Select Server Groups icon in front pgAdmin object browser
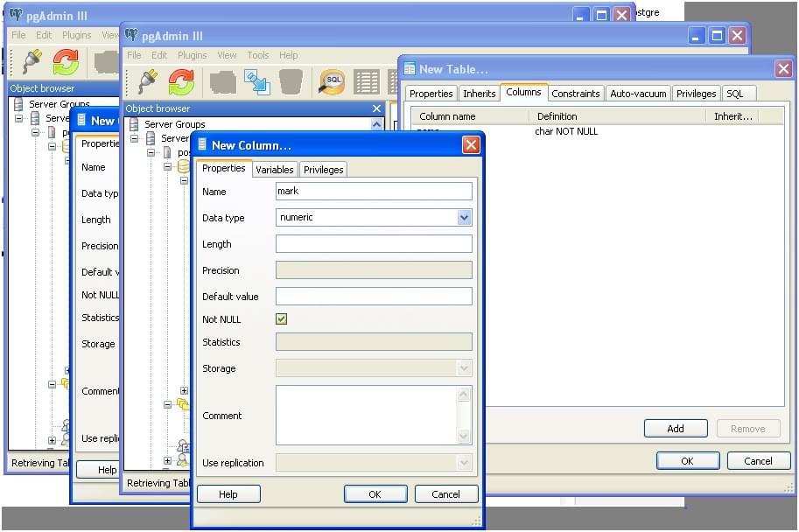 (x=134, y=124)
